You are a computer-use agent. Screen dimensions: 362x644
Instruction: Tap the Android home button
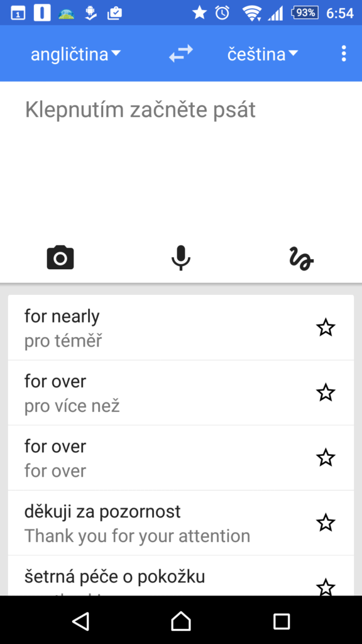coord(181,621)
